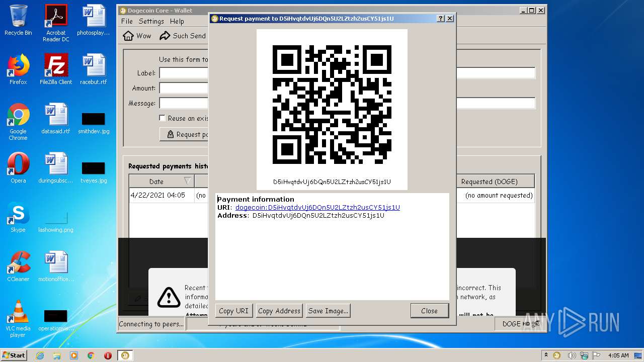
Task: Launch FileZilla Client desktop icon
Action: click(56, 69)
